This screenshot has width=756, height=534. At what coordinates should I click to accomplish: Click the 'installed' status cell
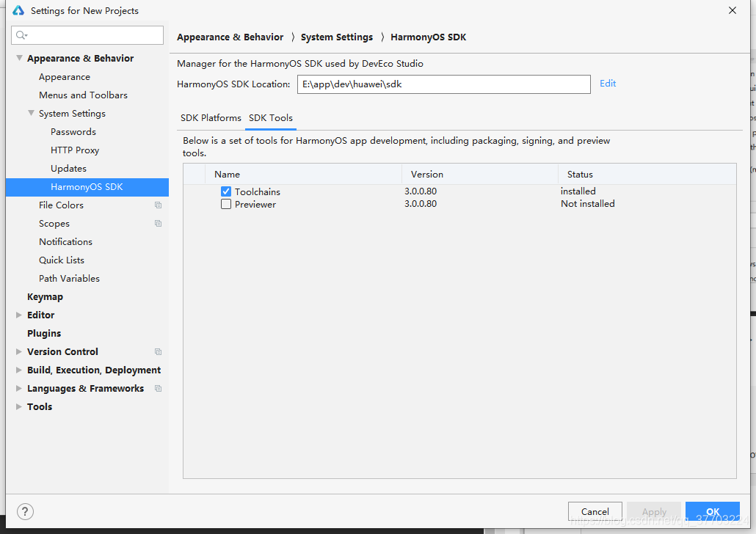(x=578, y=191)
